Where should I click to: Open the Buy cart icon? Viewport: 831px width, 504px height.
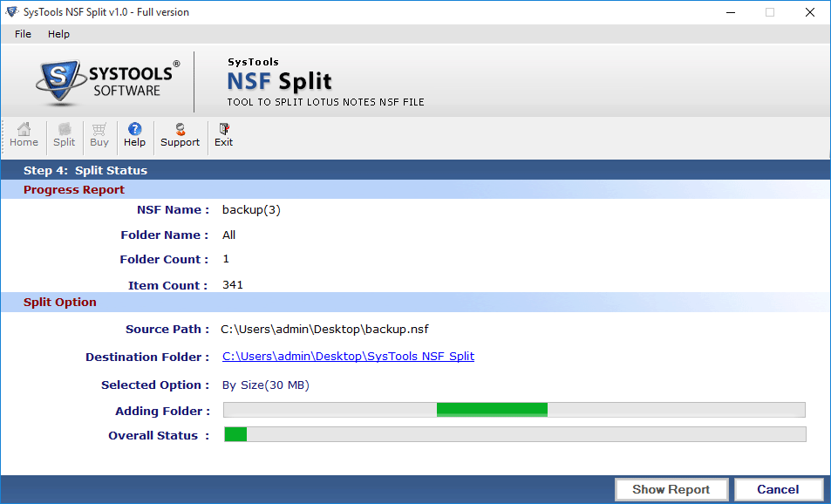tap(99, 135)
